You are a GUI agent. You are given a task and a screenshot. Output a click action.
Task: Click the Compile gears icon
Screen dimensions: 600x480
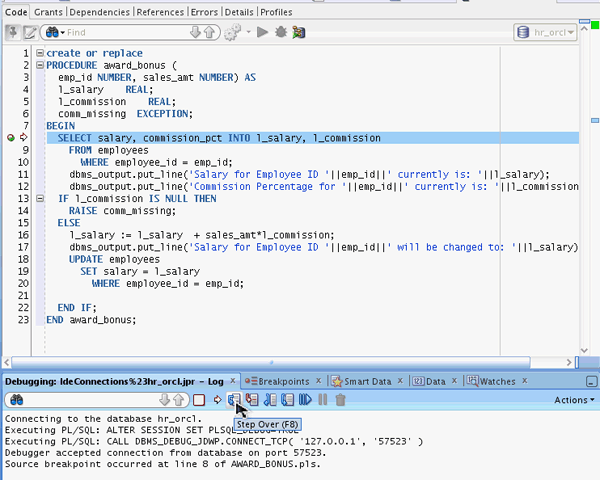point(234,33)
